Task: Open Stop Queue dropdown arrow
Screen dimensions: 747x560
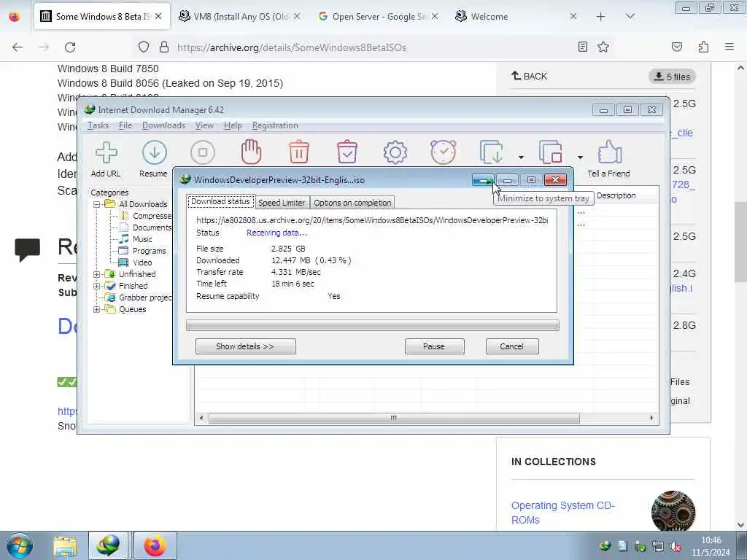Action: tap(580, 157)
